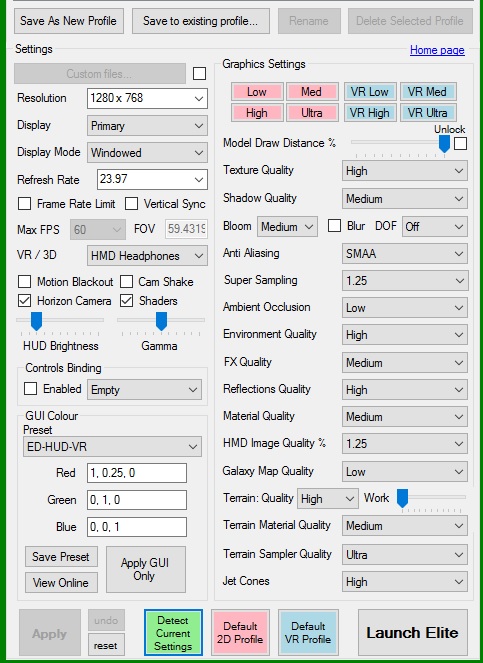Image resolution: width=483 pixels, height=663 pixels.
Task: Open the Home page link
Action: [x=437, y=50]
